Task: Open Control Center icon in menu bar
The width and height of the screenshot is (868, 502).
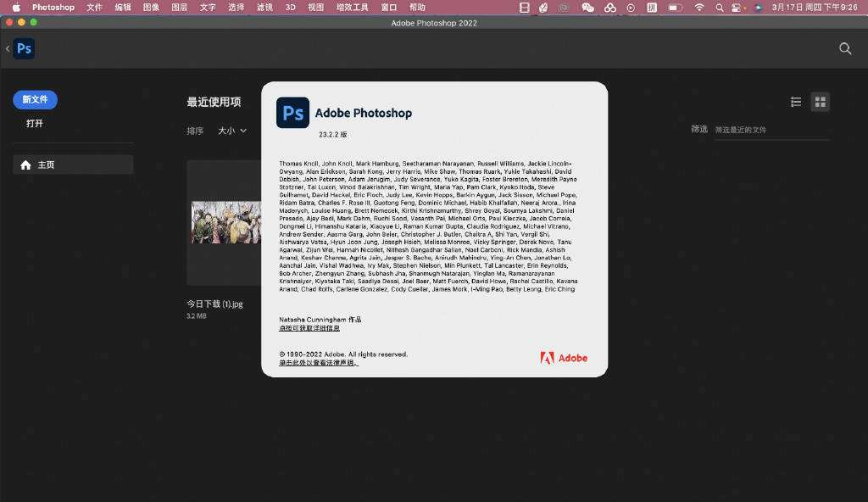Action: tap(738, 7)
